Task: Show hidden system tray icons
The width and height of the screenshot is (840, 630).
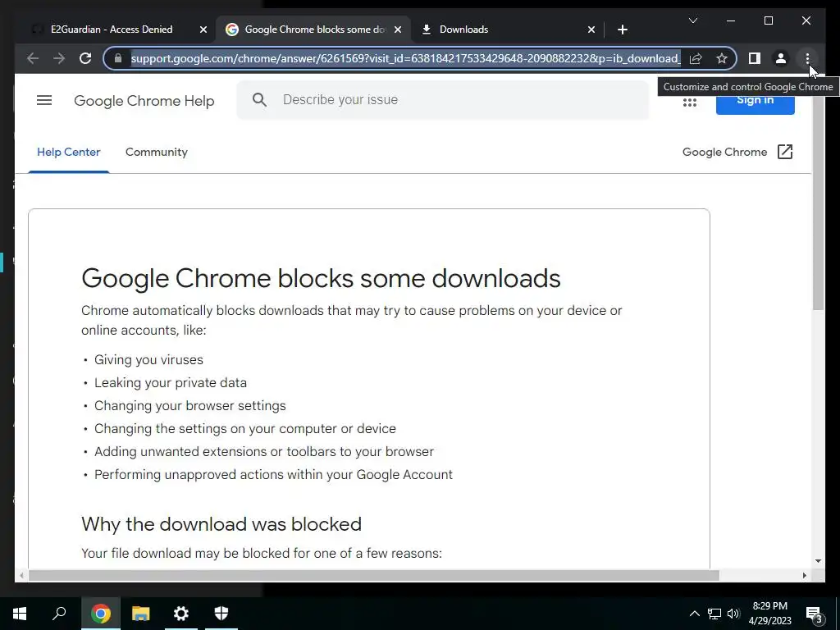Action: click(694, 614)
